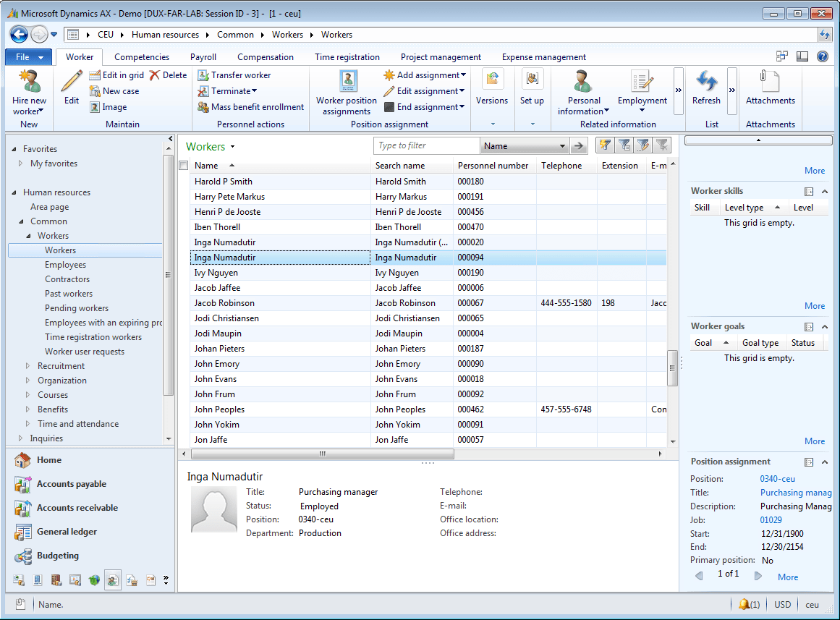Delete the selected worker
Viewport: 840px width, 620px height.
(168, 75)
